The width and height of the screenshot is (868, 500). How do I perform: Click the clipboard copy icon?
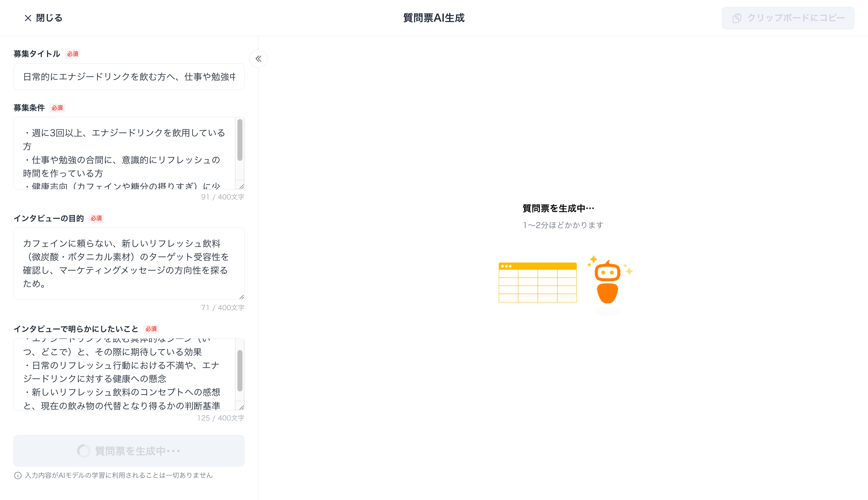tap(736, 18)
